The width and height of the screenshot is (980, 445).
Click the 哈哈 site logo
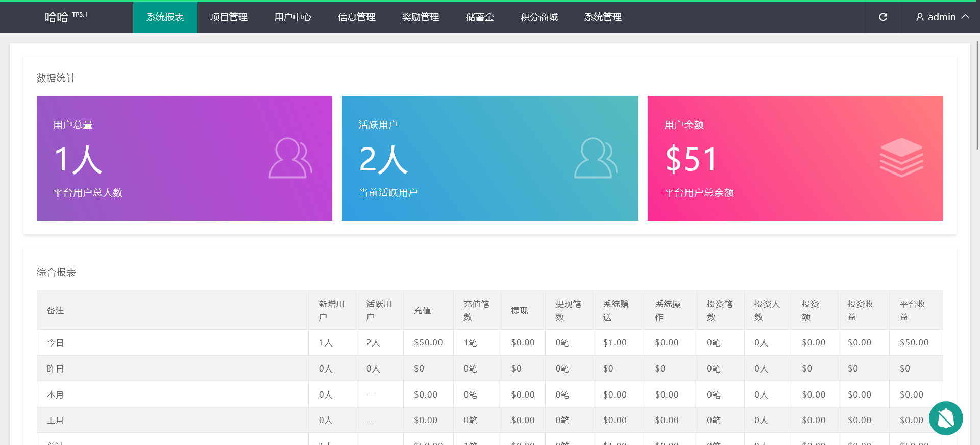(57, 17)
